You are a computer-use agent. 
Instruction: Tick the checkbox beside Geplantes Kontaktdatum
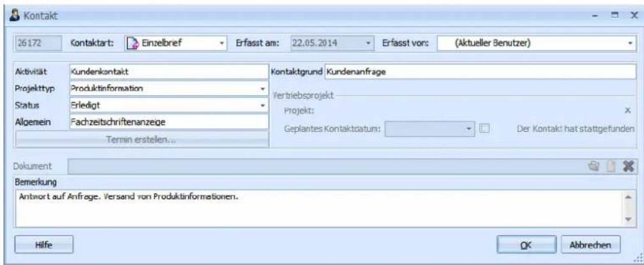tap(485, 128)
